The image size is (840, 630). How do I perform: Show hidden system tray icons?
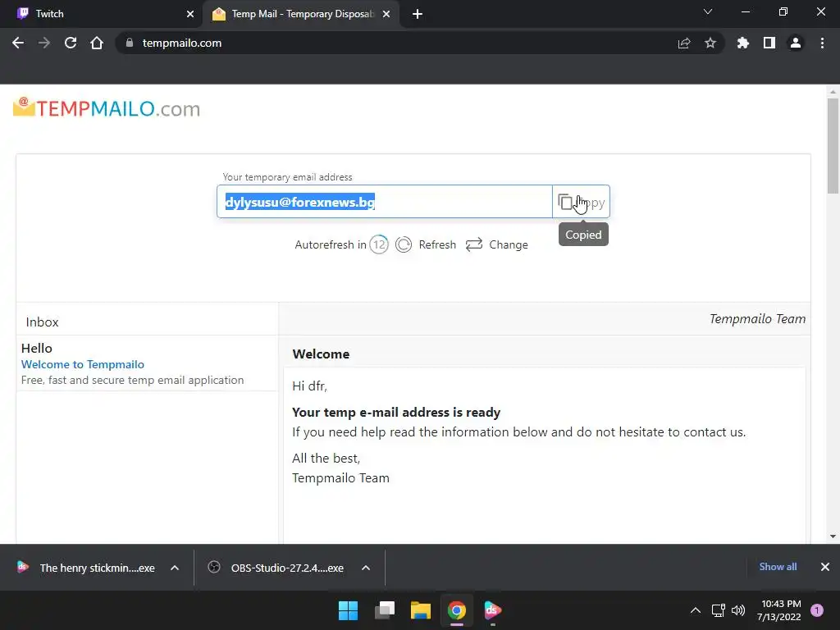click(x=696, y=610)
